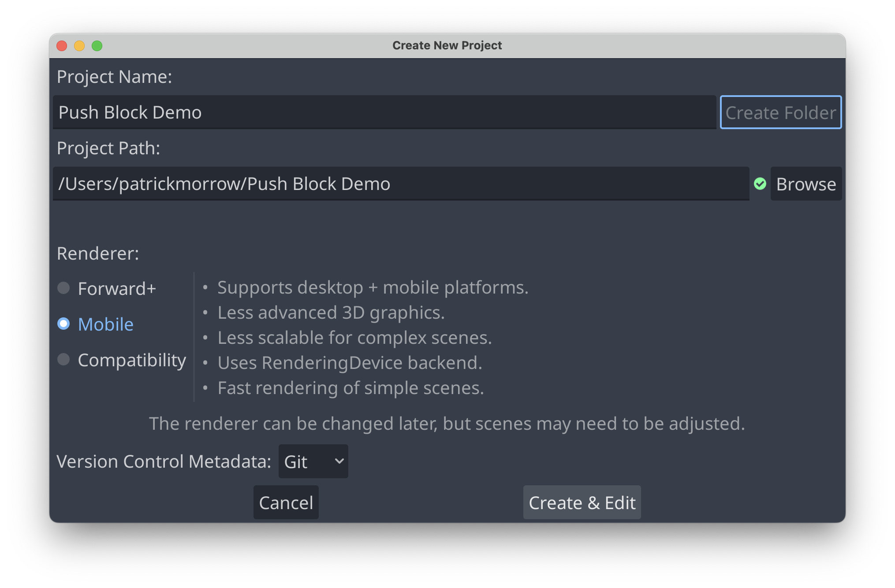The height and width of the screenshot is (588, 895).
Task: Open the Version Control Metadata dropdown
Action: [313, 461]
